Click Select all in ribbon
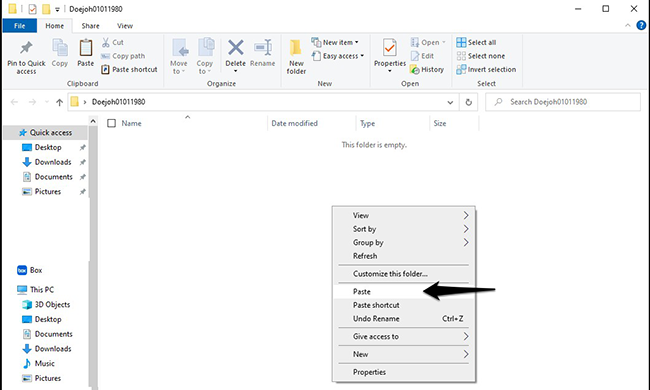This screenshot has width=650, height=390. (x=476, y=42)
